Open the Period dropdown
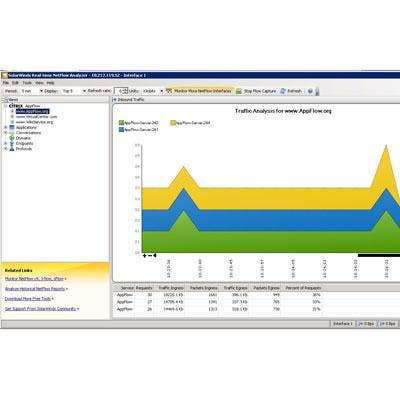Screen dimensions: 400x400 click(32, 91)
